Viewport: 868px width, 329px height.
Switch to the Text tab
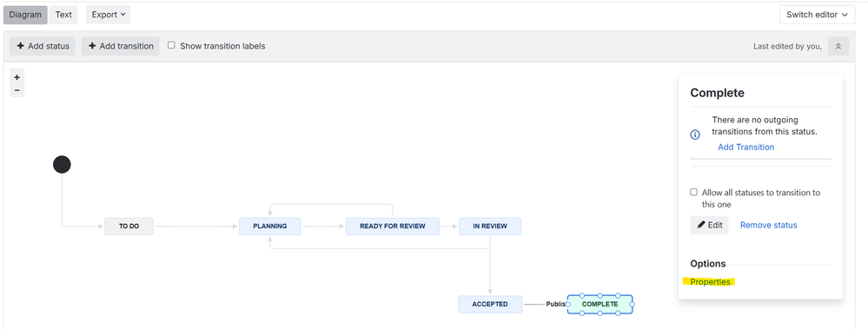click(63, 15)
